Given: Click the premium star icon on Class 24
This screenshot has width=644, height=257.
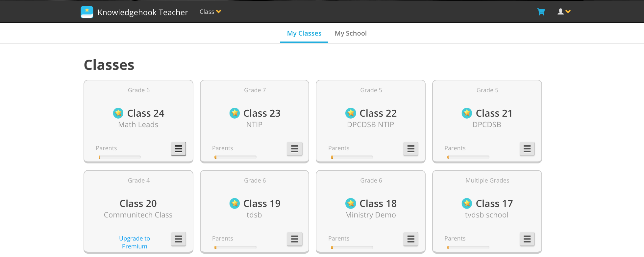Looking at the screenshot, I should tap(118, 113).
